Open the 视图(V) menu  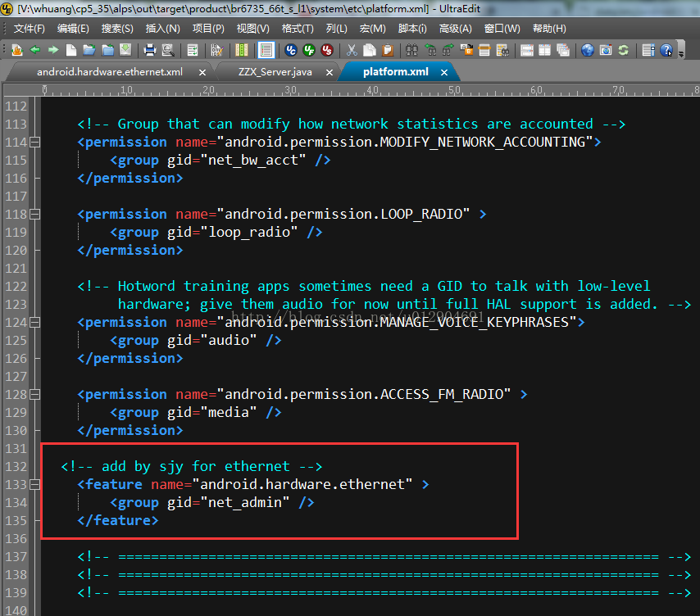pyautogui.click(x=252, y=29)
